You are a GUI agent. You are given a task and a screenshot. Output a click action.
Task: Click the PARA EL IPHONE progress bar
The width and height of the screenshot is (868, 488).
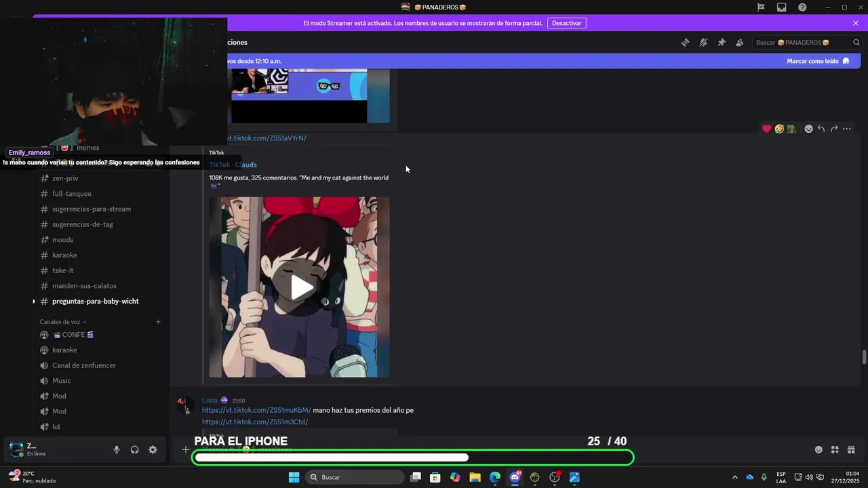414,458
